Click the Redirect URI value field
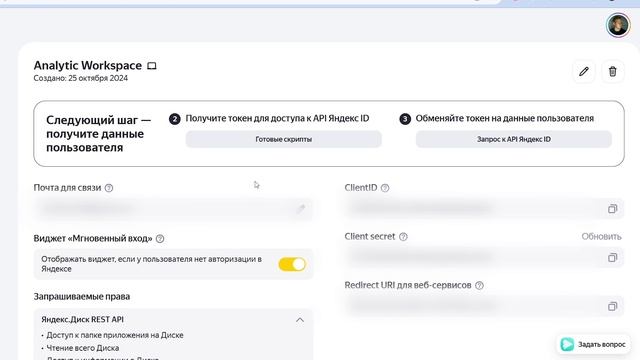The height and width of the screenshot is (360, 640). [484, 307]
